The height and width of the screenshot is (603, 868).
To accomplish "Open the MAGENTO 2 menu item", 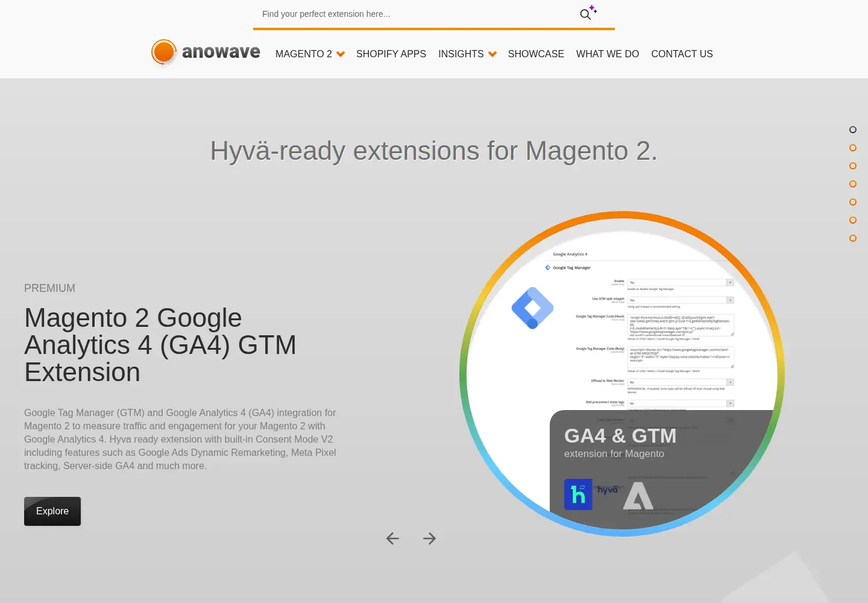I will 304,54.
